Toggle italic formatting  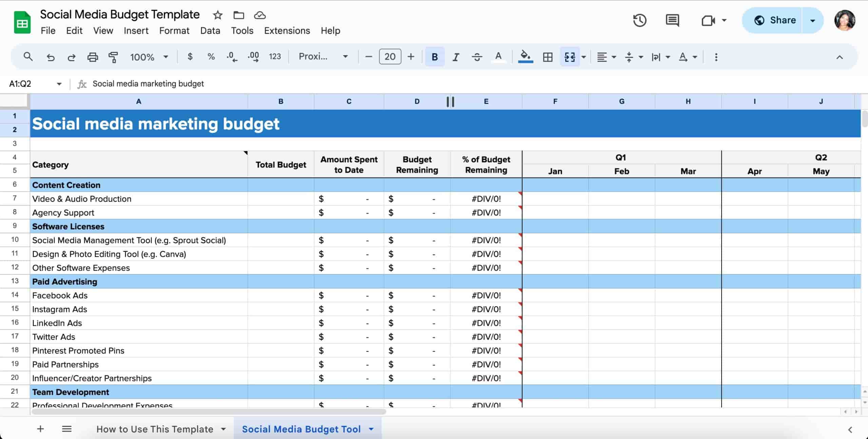point(456,57)
